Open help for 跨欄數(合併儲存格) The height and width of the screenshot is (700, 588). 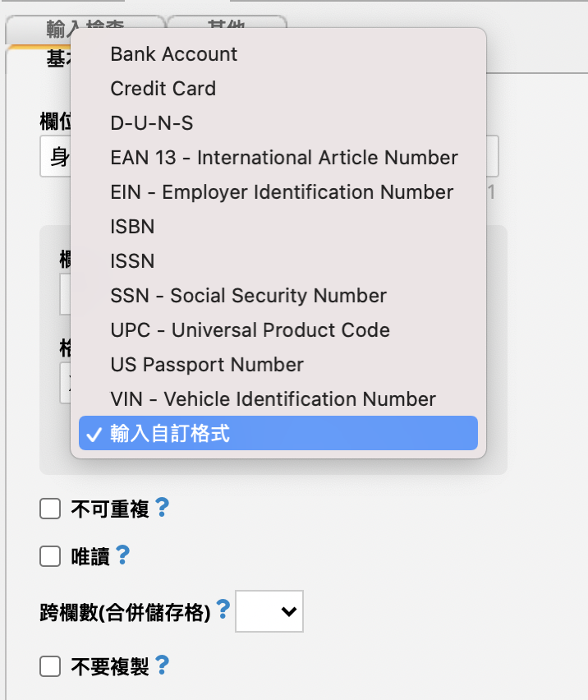(223, 610)
